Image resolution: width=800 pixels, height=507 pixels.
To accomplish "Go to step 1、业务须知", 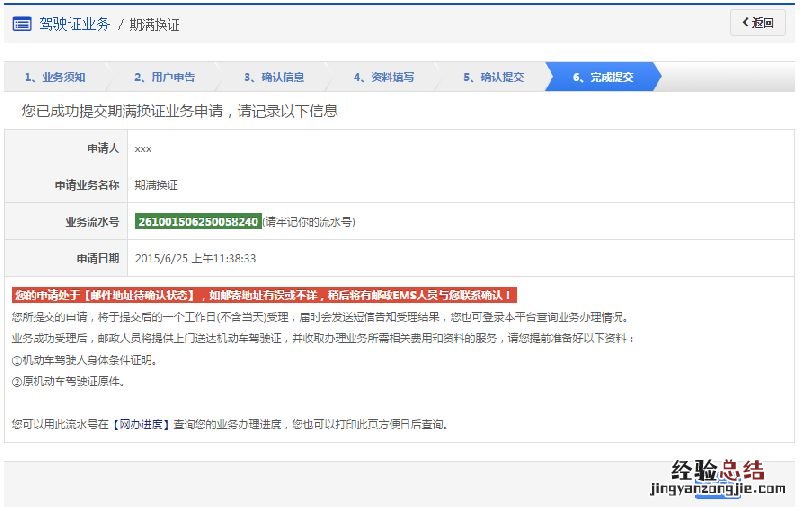I will [55, 77].
